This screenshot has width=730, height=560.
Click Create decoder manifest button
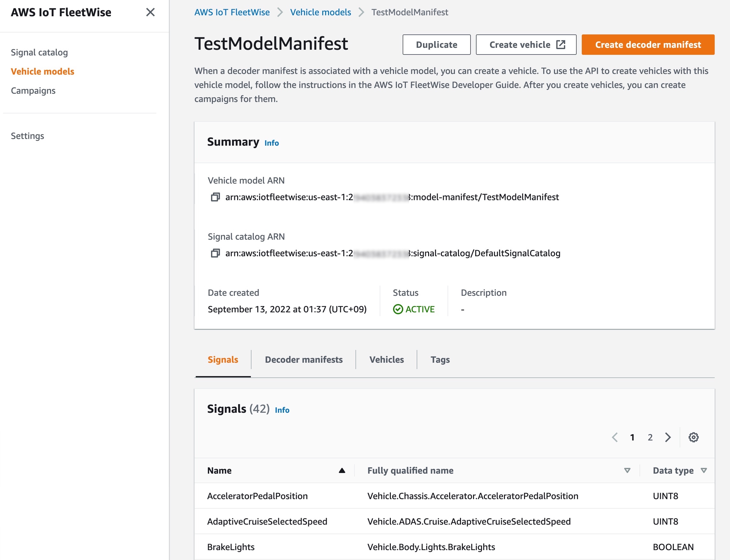648,44
